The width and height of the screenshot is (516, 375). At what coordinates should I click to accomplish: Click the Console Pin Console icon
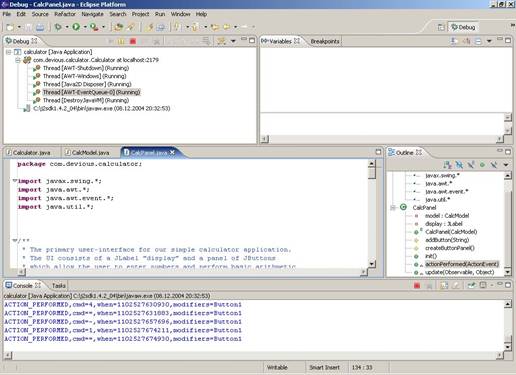coord(471,285)
